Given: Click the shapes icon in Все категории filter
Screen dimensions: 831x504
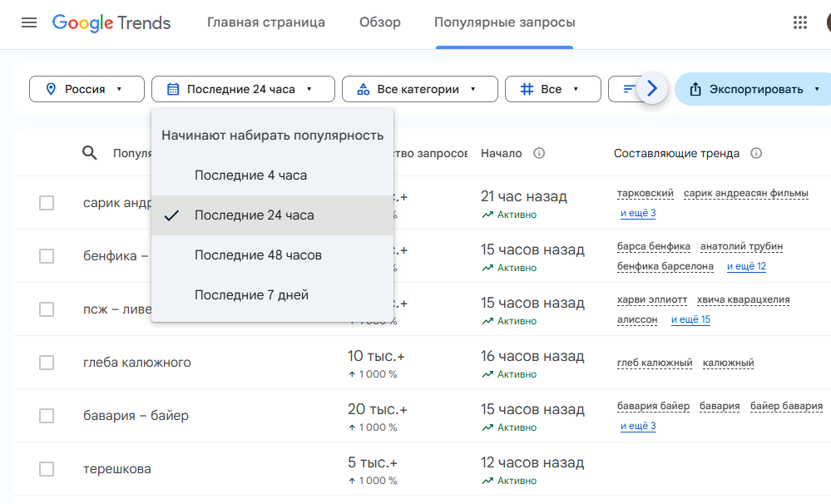Looking at the screenshot, I should pos(363,89).
